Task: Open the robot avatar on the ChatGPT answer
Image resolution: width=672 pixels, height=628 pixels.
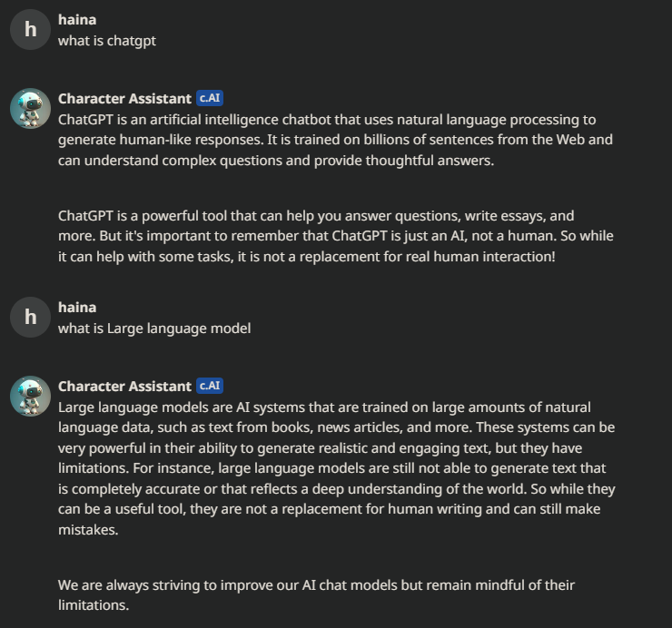Action: tap(30, 109)
